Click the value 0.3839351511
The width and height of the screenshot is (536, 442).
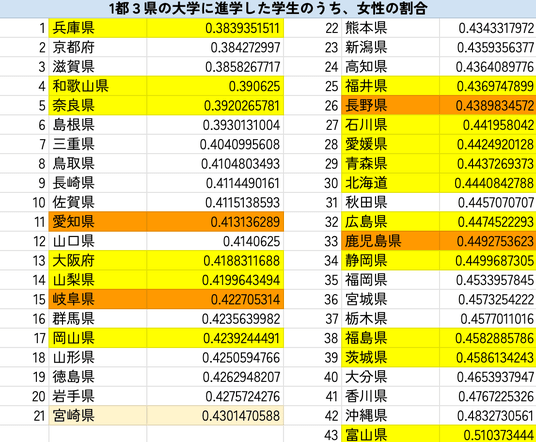point(215,28)
